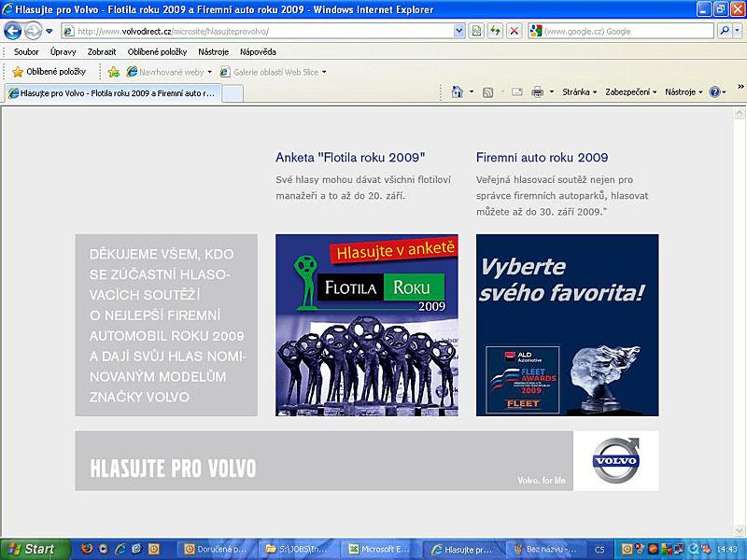Open the Nástroje command bar dropdown
747x560 pixels.
tap(684, 91)
